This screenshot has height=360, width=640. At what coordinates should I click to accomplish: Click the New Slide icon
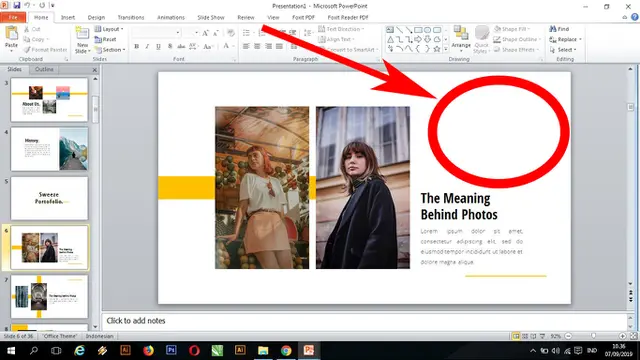click(82, 33)
